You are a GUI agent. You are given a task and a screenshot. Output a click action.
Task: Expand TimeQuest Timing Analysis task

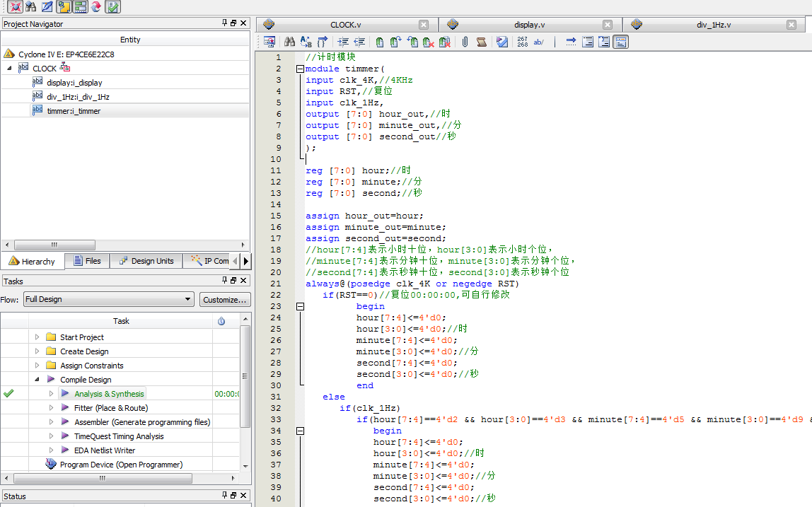[x=51, y=436]
